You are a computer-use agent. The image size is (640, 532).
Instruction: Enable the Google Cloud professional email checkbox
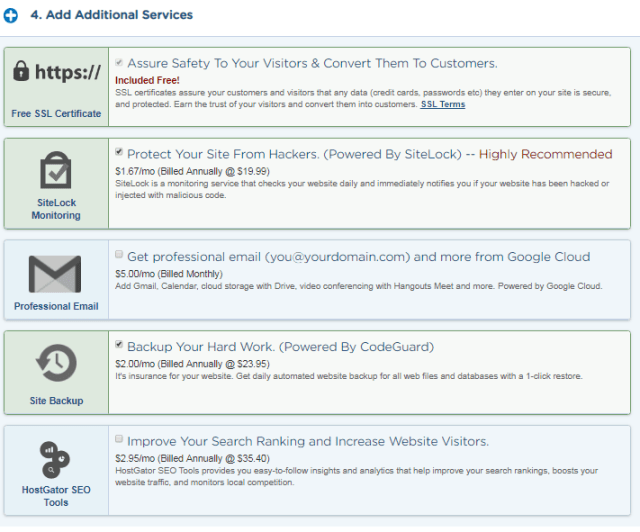[x=119, y=254]
